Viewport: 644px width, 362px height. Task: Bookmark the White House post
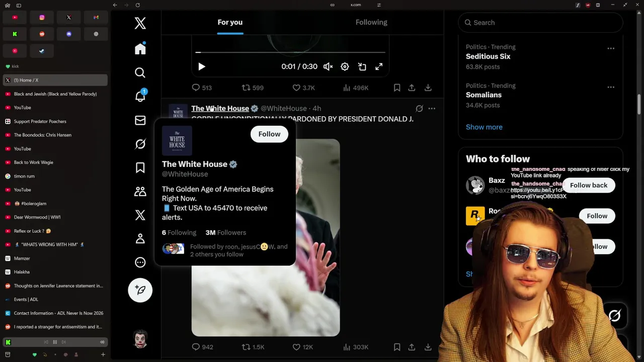pos(397,347)
